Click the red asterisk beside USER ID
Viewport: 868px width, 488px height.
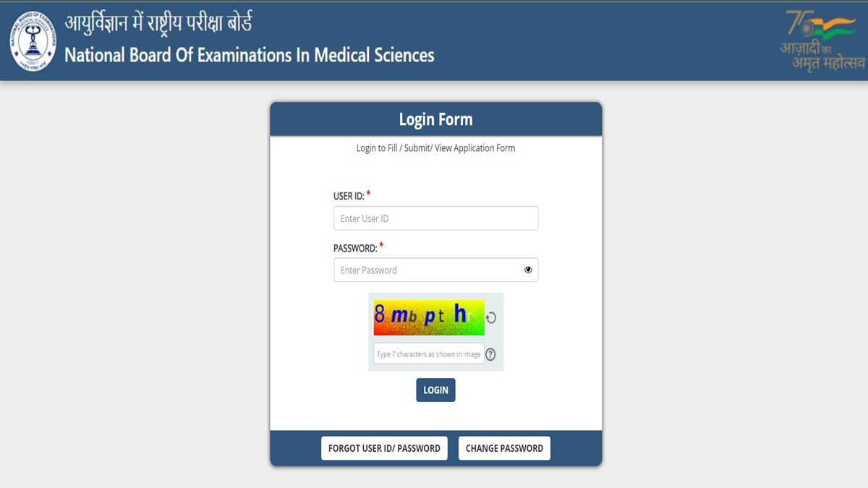[368, 194]
